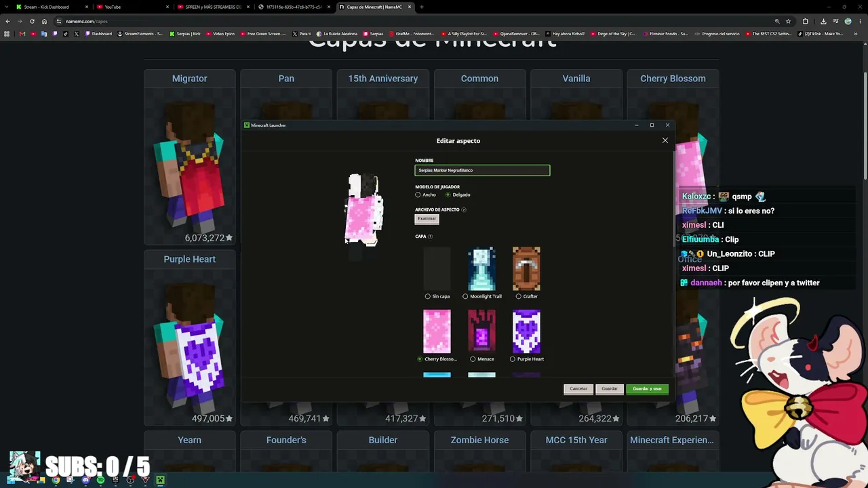Viewport: 868px width, 488px height.
Task: Open Google Chrome from the taskbar
Action: point(56,481)
